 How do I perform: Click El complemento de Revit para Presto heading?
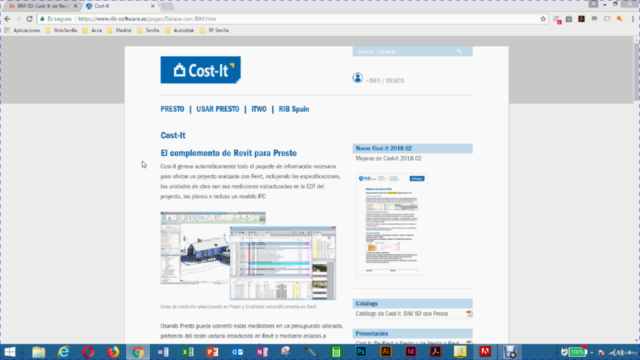(229, 153)
